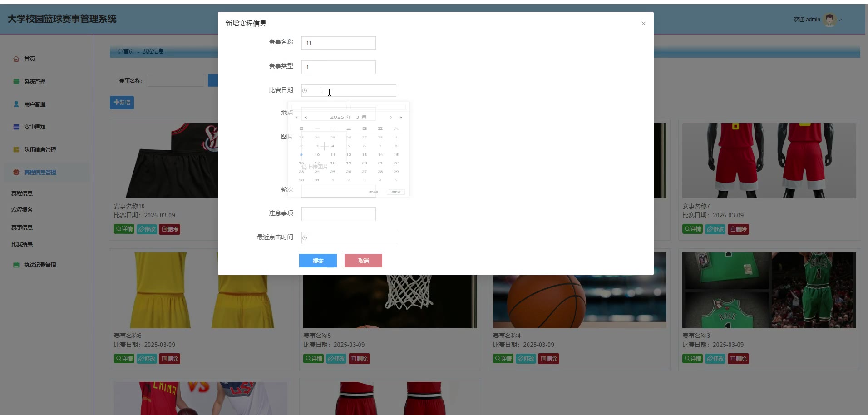
Task: Pick day 15 in the March calendar
Action: (x=396, y=154)
